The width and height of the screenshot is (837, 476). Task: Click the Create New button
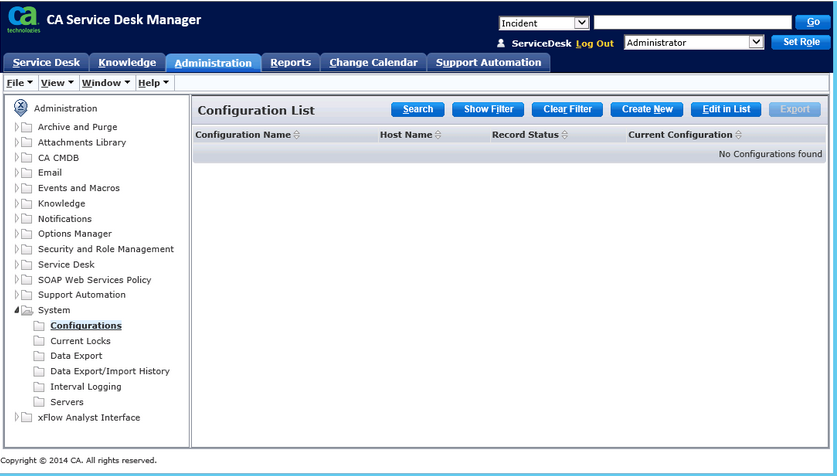[647, 109]
